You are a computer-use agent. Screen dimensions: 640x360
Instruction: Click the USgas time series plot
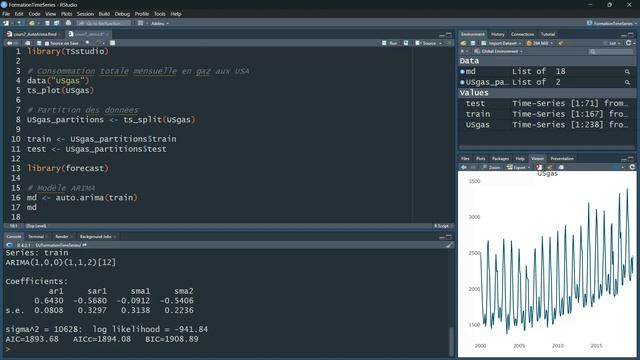[x=547, y=264]
